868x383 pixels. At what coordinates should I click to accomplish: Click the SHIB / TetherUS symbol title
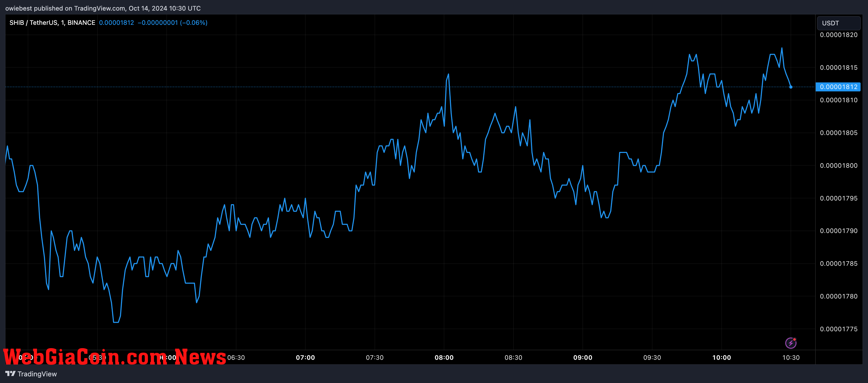(x=52, y=22)
